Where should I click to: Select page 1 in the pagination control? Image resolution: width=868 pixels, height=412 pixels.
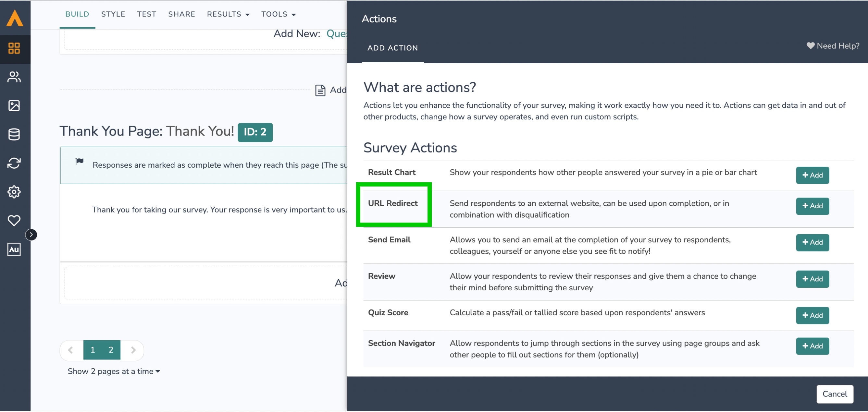[93, 350]
